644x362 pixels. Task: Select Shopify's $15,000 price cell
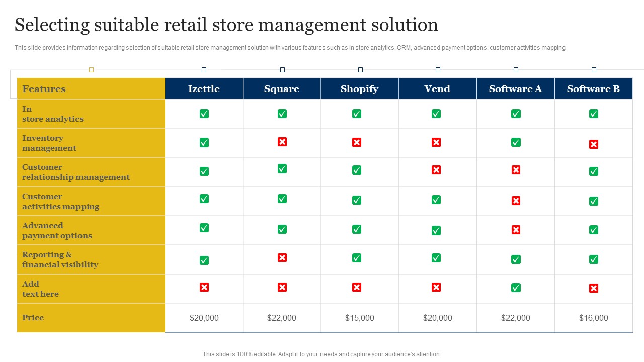click(x=360, y=318)
